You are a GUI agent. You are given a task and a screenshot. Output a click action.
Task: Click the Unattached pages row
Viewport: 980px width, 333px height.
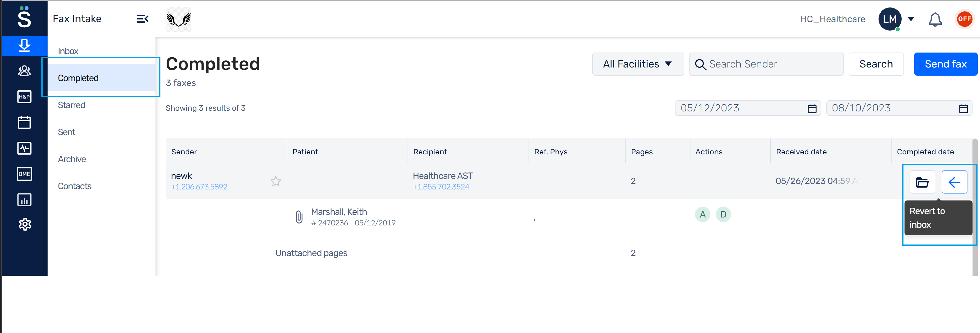[x=569, y=253]
